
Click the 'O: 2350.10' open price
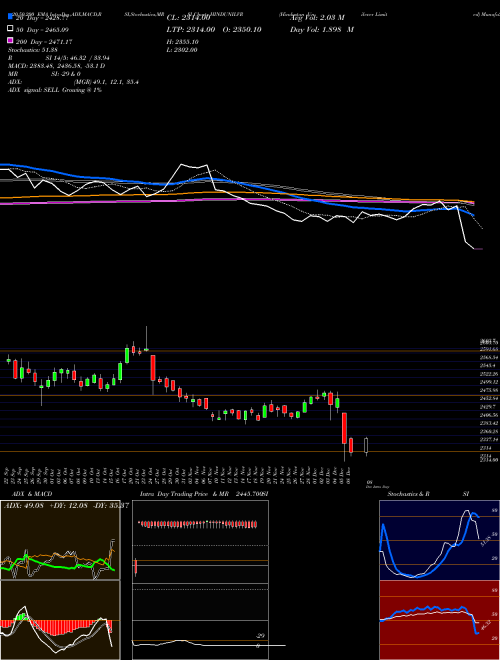[240, 29]
